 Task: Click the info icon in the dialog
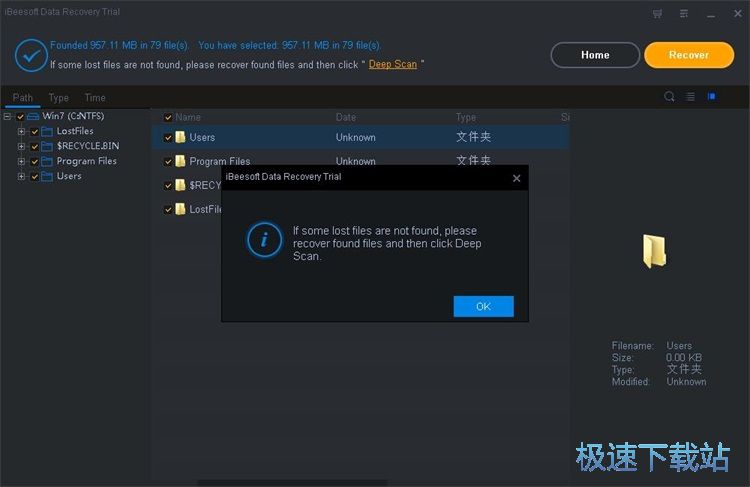pyautogui.click(x=265, y=240)
